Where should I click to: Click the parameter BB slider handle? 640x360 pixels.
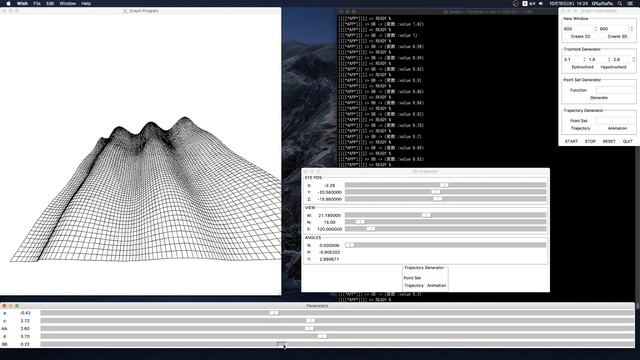click(x=281, y=344)
